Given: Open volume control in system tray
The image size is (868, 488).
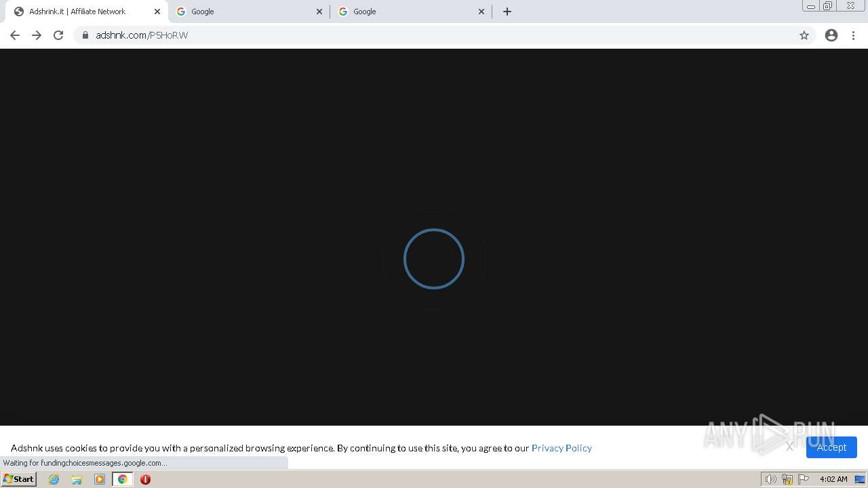Looking at the screenshot, I should 770,479.
